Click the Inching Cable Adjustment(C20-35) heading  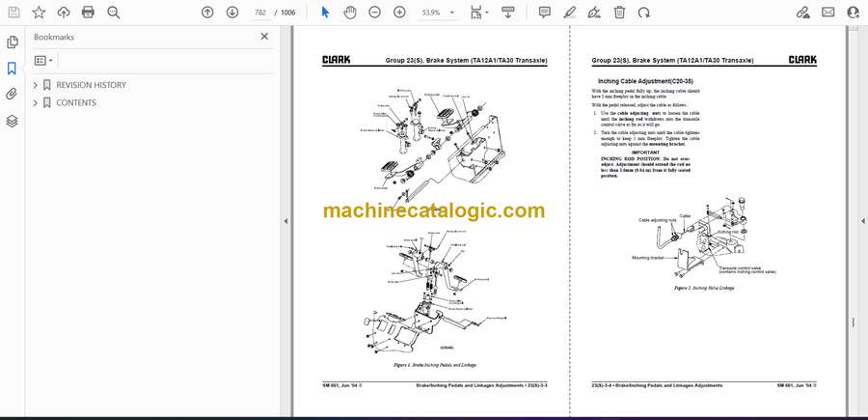645,81
